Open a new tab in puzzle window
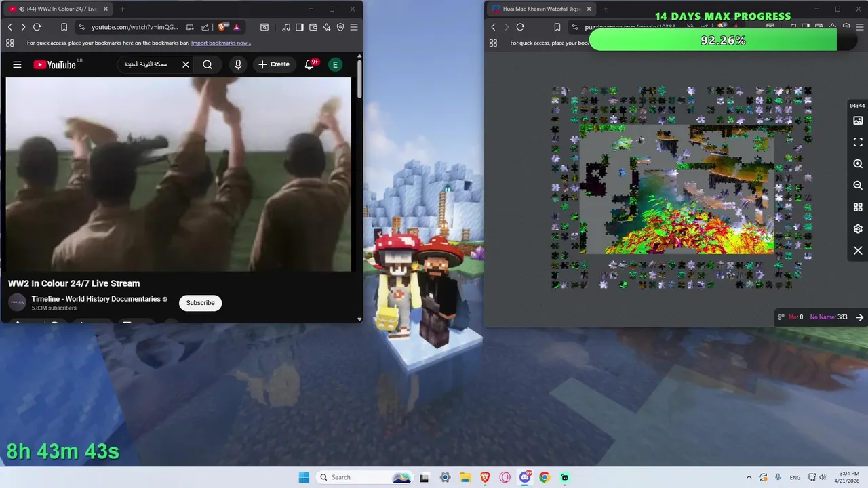868x488 pixels. click(x=606, y=9)
